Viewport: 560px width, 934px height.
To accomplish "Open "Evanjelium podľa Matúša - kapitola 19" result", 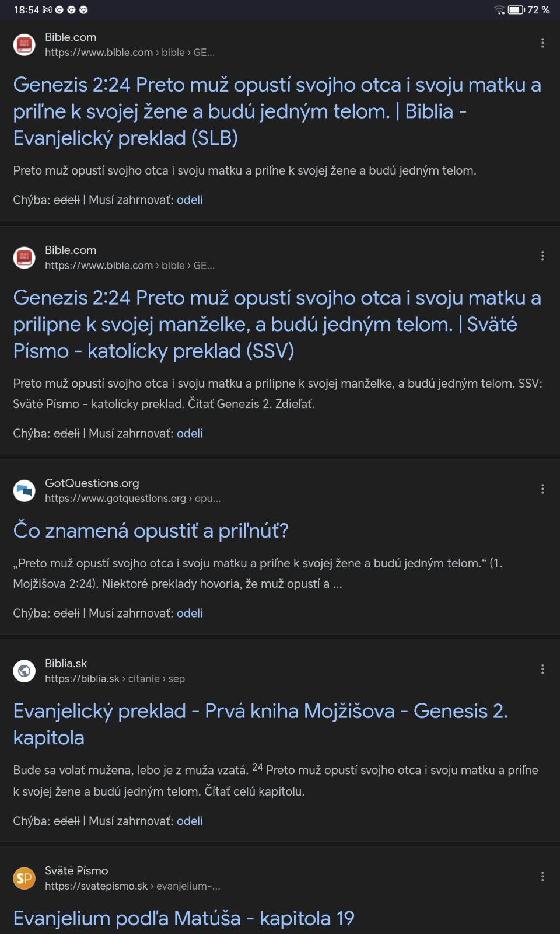I will pos(184,918).
